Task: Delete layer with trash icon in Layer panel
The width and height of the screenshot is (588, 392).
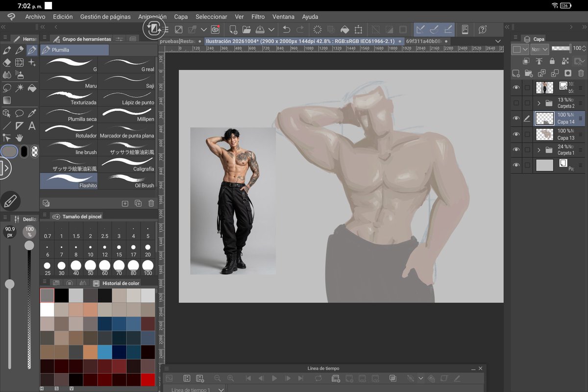Action: 581,73
